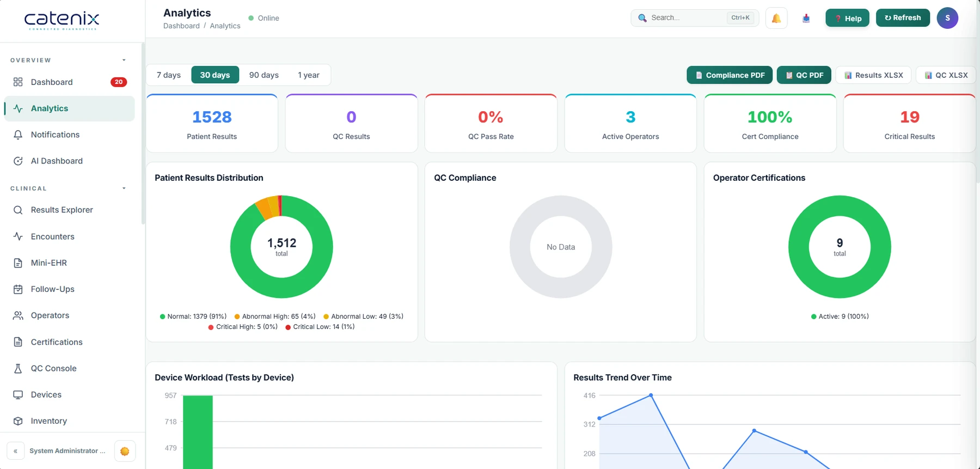Click the Dashboard breadcrumb link
This screenshot has height=469, width=980.
click(181, 26)
